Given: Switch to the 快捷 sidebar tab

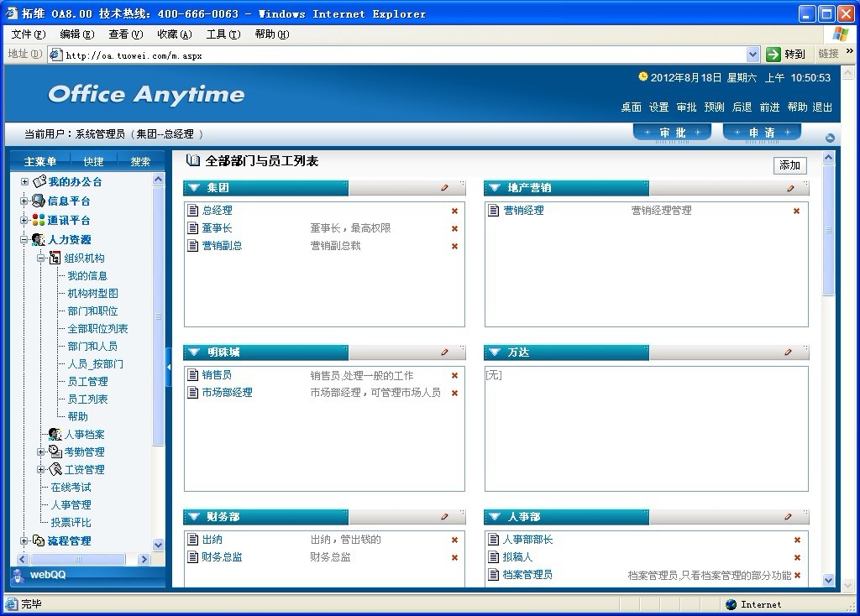Looking at the screenshot, I should pyautogui.click(x=93, y=161).
